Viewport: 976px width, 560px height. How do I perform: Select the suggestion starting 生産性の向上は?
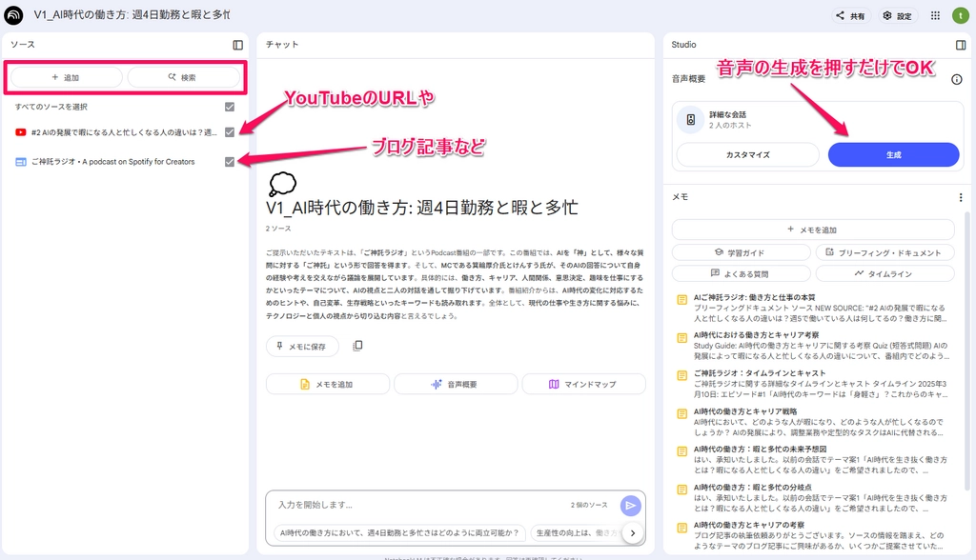[x=576, y=532]
